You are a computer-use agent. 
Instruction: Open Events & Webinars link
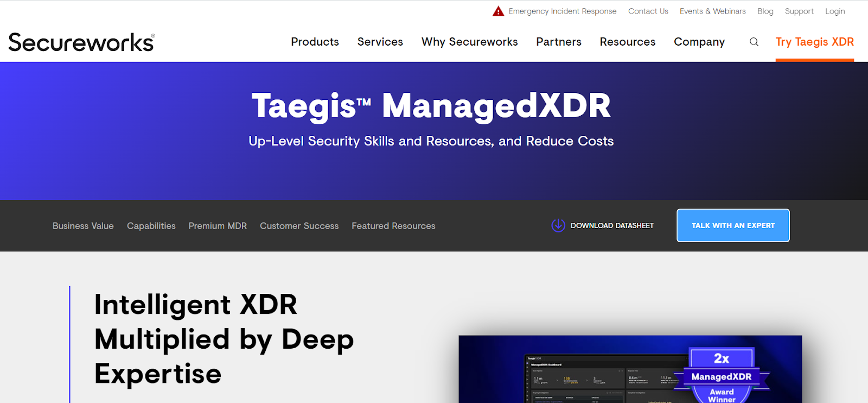[713, 11]
